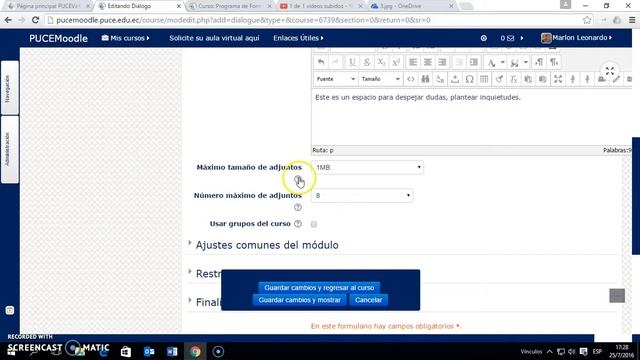Open the Marlon Leonardo user menu

[x=577, y=38]
